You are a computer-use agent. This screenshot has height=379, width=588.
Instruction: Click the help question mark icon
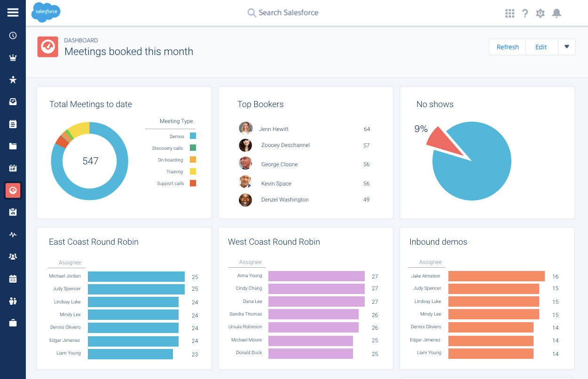tap(525, 13)
